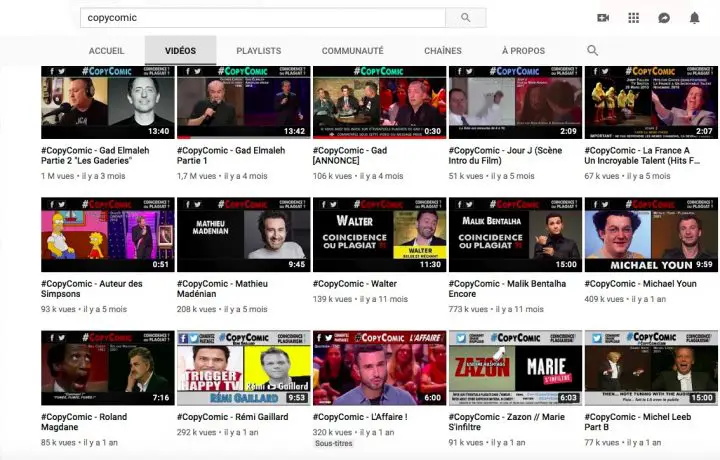Open the Roland Magdane 7:16 thumbnail
Viewport: 720px width, 460px height.
click(108, 368)
